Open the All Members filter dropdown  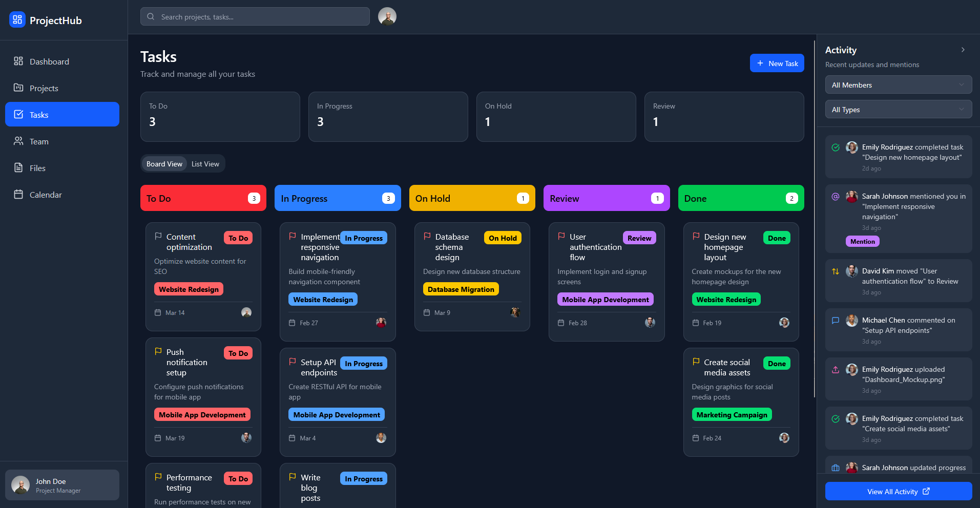(x=898, y=85)
